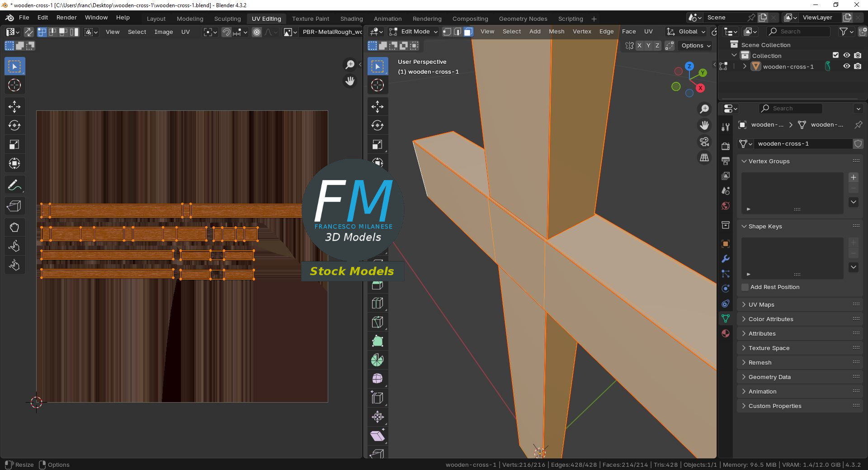
Task: Click the Rip Region tool in UV editor
Action: click(14, 206)
